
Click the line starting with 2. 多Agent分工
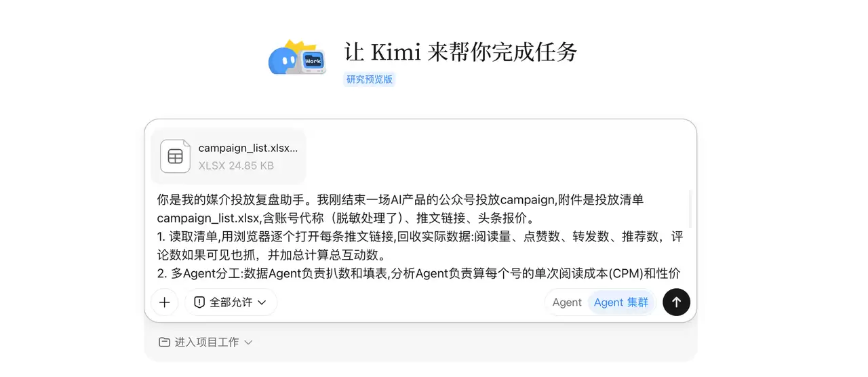(418, 274)
